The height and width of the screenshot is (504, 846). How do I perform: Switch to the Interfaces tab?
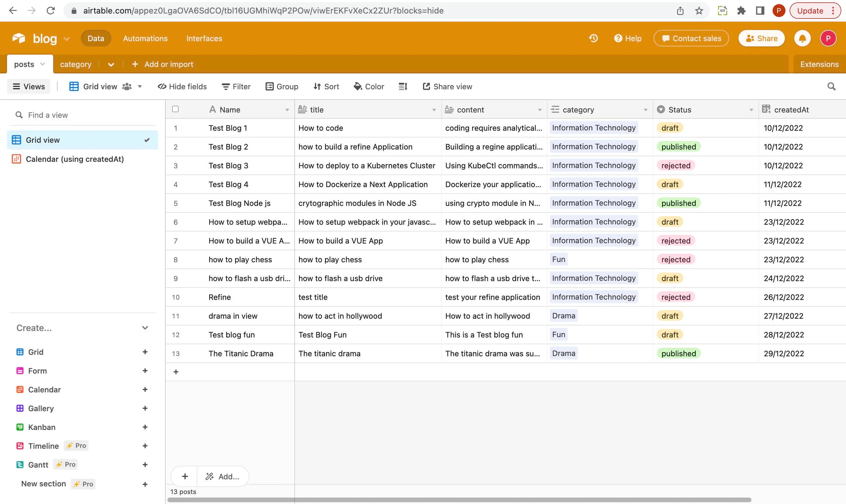click(x=204, y=38)
